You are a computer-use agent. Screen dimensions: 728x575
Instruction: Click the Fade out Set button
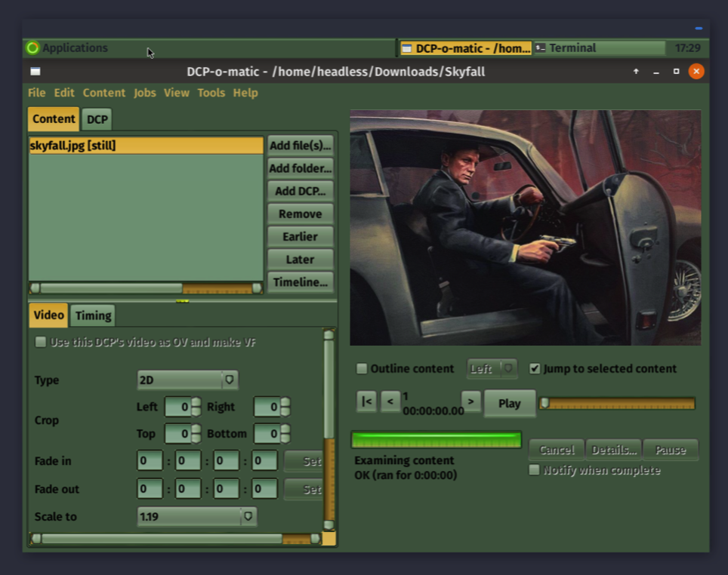304,489
